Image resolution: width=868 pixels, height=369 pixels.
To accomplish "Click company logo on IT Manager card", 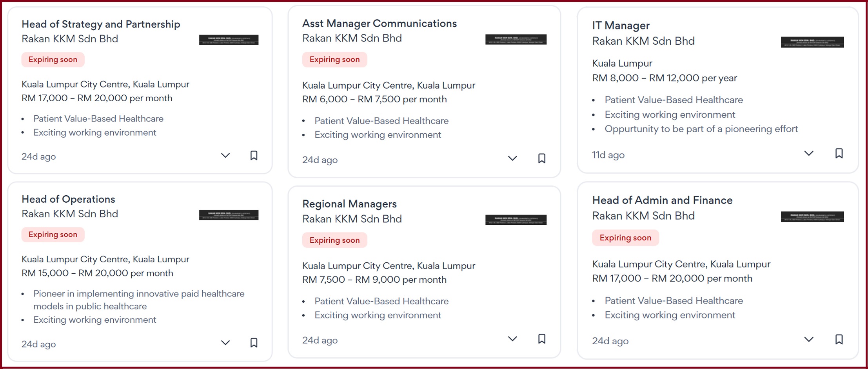I will 812,42.
